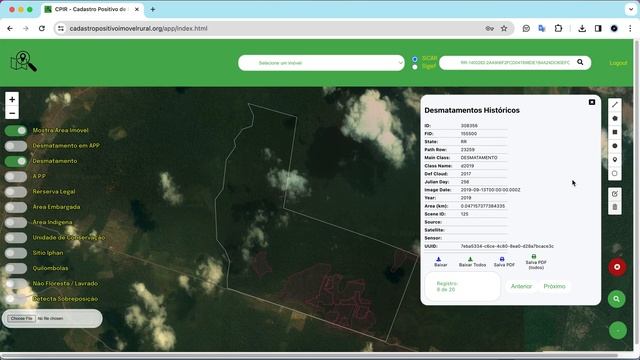The height and width of the screenshot is (360, 640).
Task: Click the CPIR map logo
Action: pos(24,62)
